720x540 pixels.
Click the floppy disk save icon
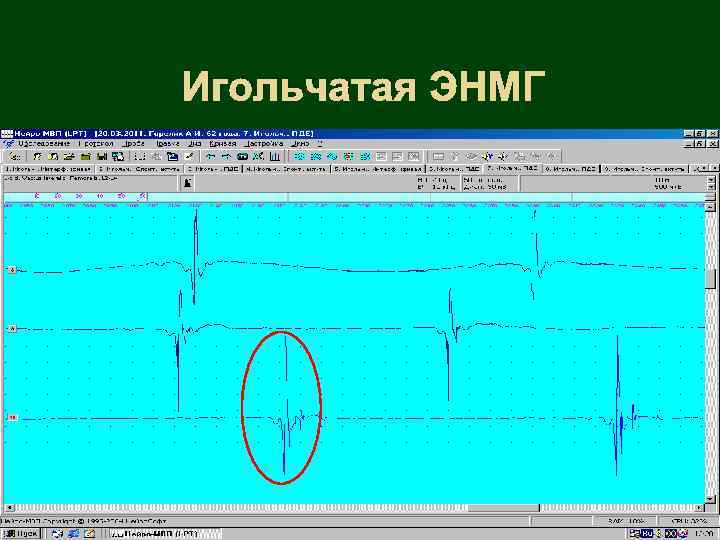click(101, 157)
